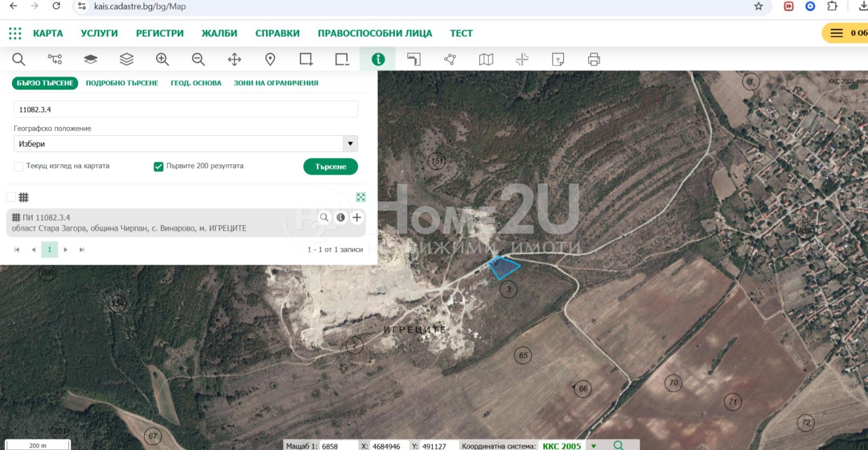Screen dimensions: 868x450
Task: Click the search field containing 11082.3.4
Action: click(186, 110)
